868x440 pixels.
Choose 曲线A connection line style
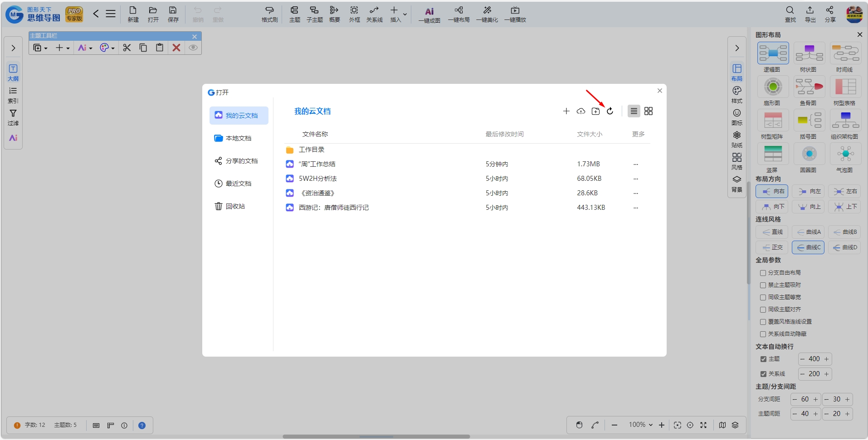pyautogui.click(x=808, y=232)
